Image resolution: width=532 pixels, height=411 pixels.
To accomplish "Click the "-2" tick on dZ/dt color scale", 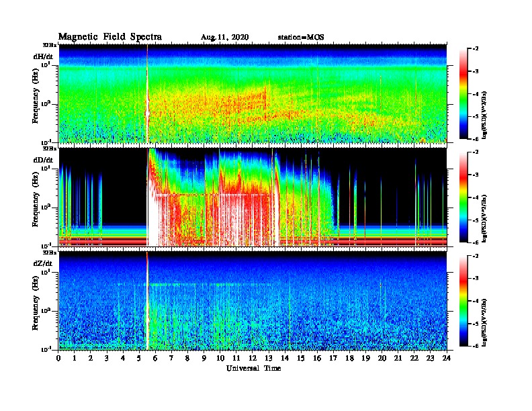I will pyautogui.click(x=476, y=256).
